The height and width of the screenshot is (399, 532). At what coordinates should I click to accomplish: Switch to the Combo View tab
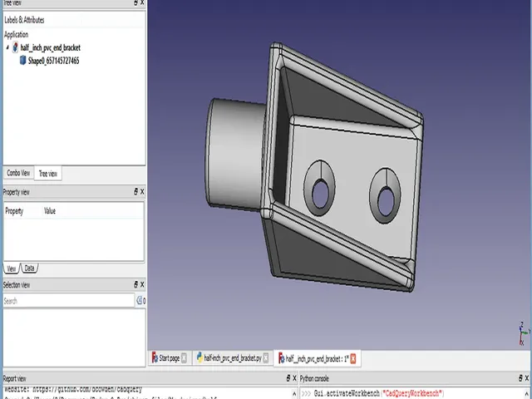[x=18, y=173]
